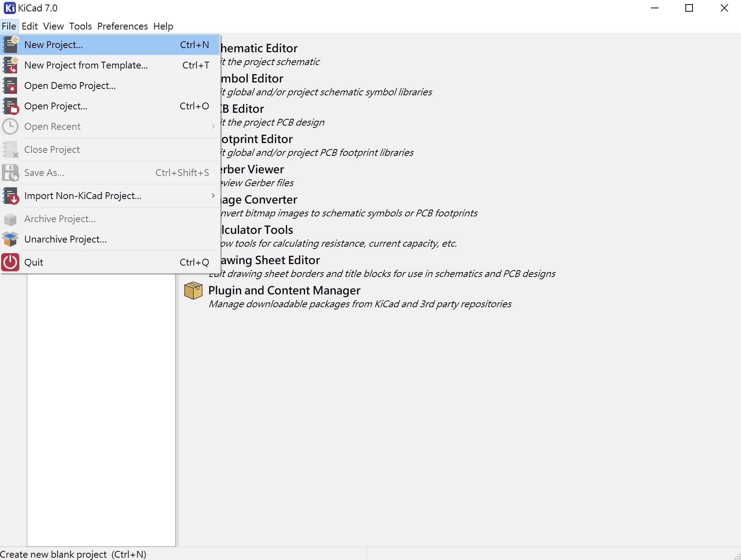Select Open Demo Project...
The height and width of the screenshot is (560, 741).
pos(110,86)
